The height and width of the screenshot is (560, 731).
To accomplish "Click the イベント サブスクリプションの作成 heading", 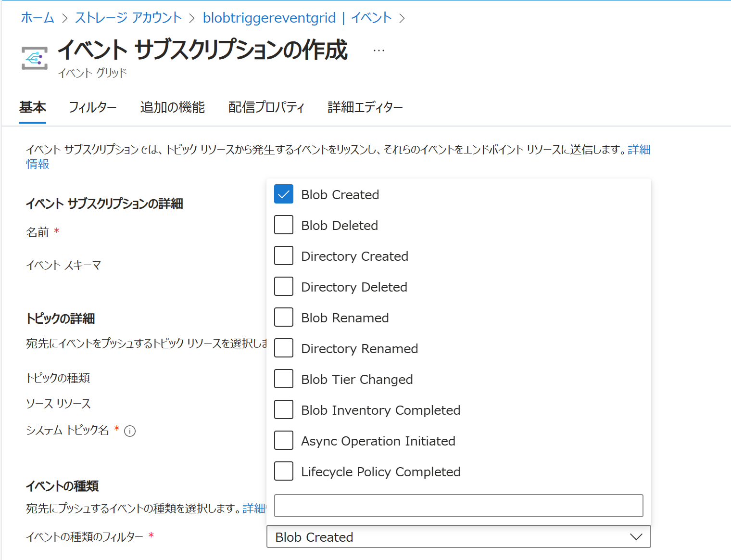I will coord(202,50).
